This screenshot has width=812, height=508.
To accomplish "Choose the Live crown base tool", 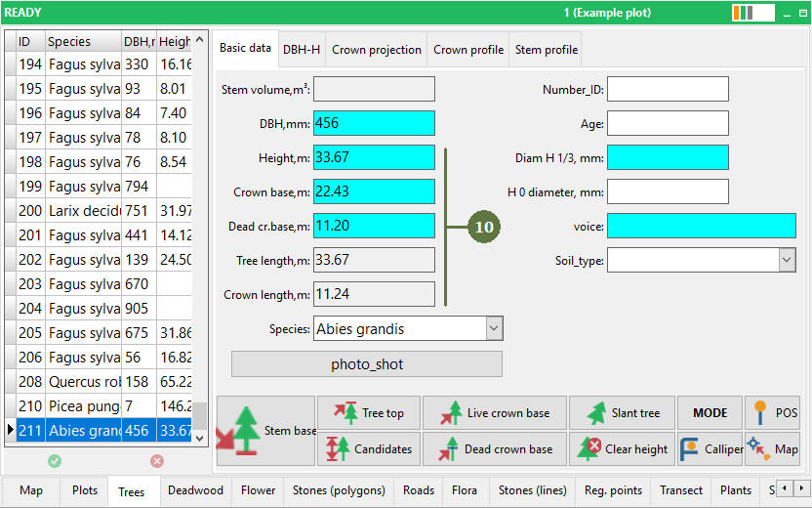I will (495, 412).
